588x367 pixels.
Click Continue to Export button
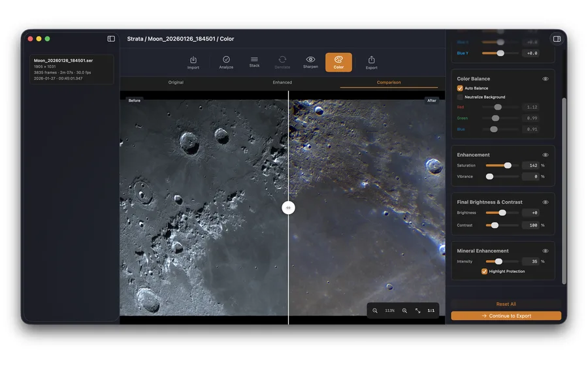coord(506,316)
